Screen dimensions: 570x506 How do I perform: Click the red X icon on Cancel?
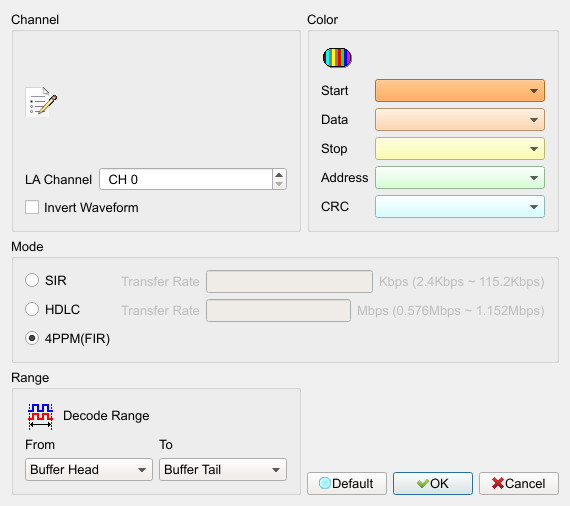(x=498, y=483)
